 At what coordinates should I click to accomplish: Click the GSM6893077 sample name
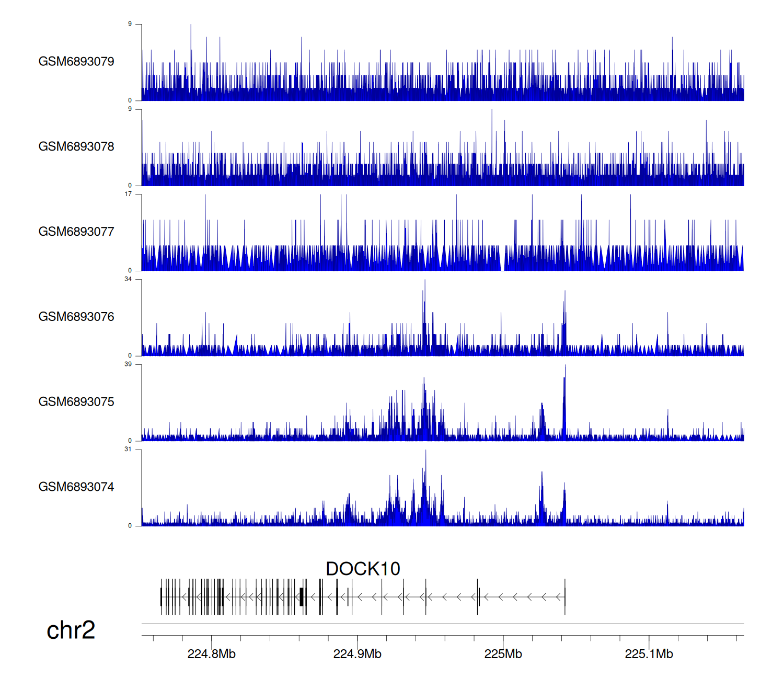[76, 232]
